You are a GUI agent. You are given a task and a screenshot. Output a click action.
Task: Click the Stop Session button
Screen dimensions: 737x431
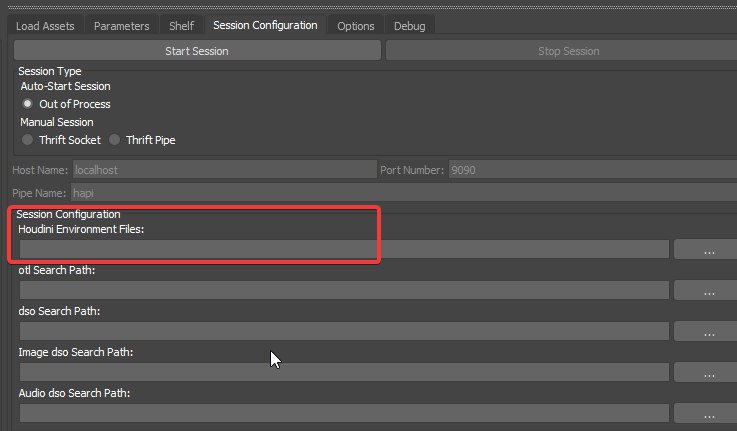562,51
